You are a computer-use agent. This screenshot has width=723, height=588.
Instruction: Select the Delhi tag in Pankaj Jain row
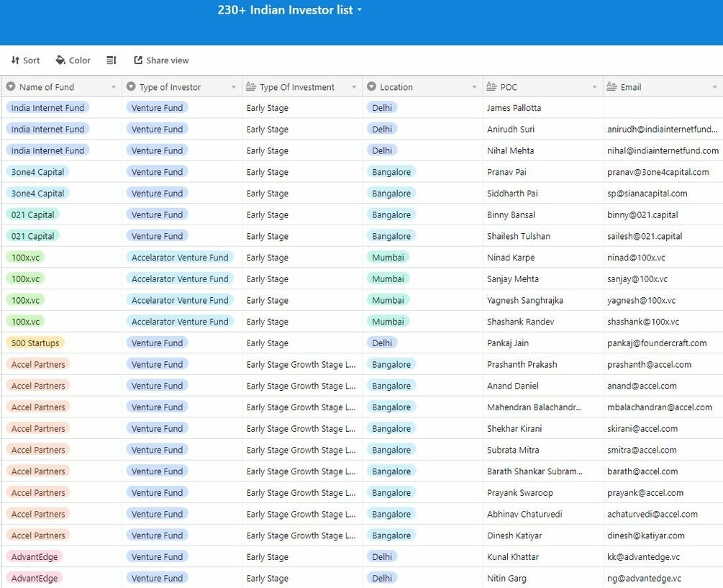[x=382, y=343]
